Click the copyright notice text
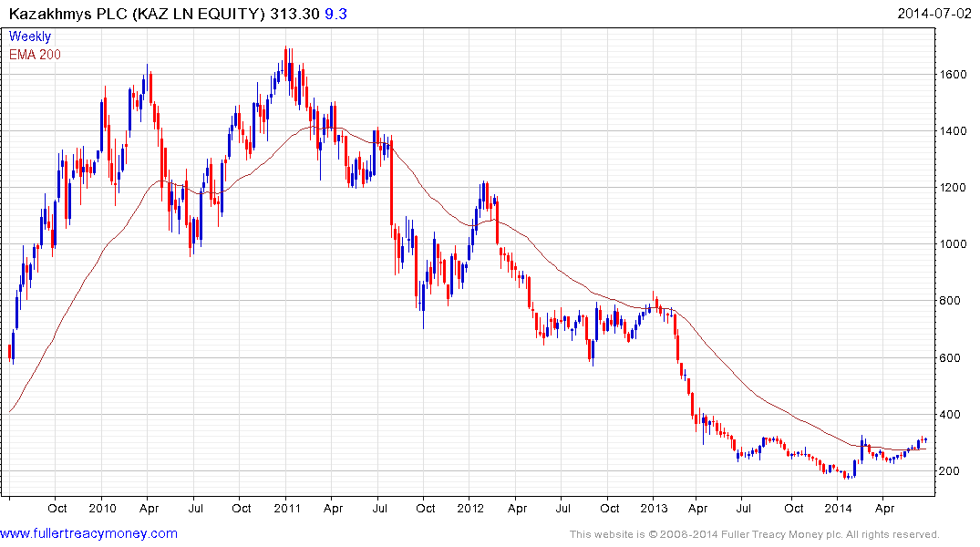The width and height of the screenshot is (980, 547). pos(755,534)
